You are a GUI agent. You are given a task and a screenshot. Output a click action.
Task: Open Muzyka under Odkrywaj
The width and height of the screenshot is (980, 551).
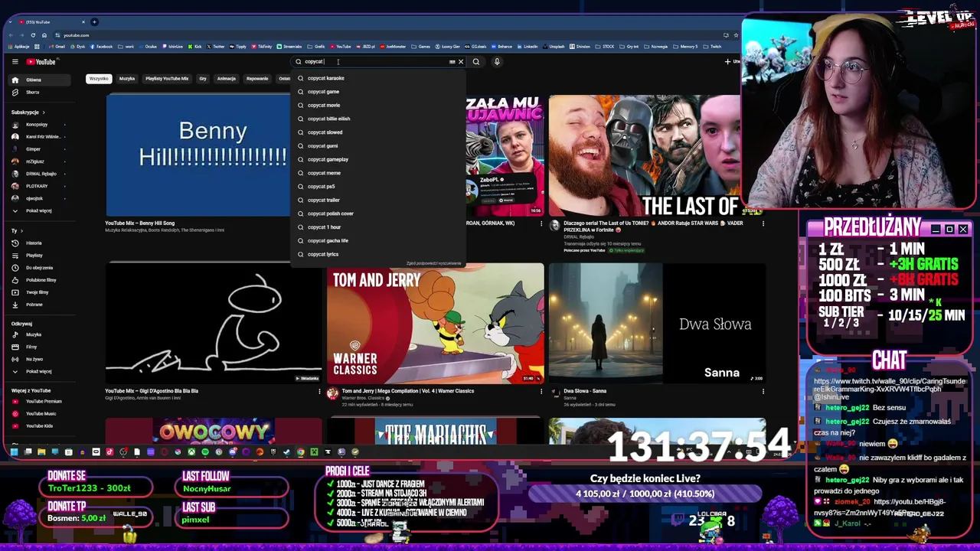click(38, 334)
